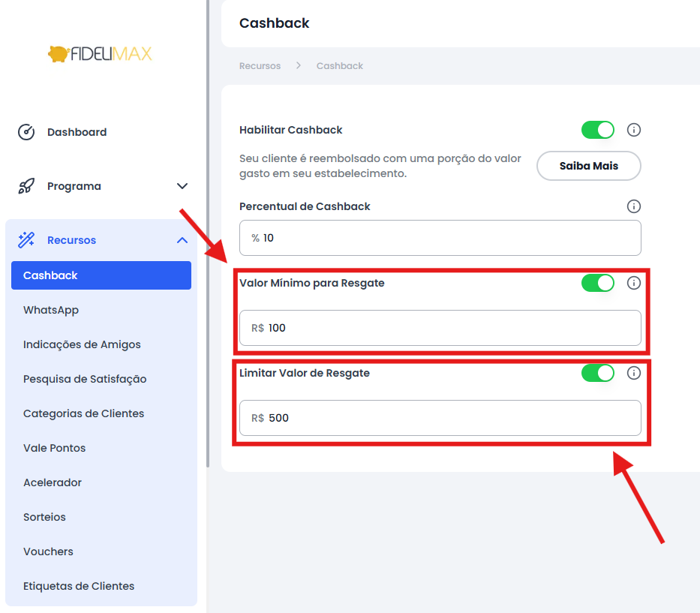Go to Recursos breadcrumb link

[x=260, y=65]
